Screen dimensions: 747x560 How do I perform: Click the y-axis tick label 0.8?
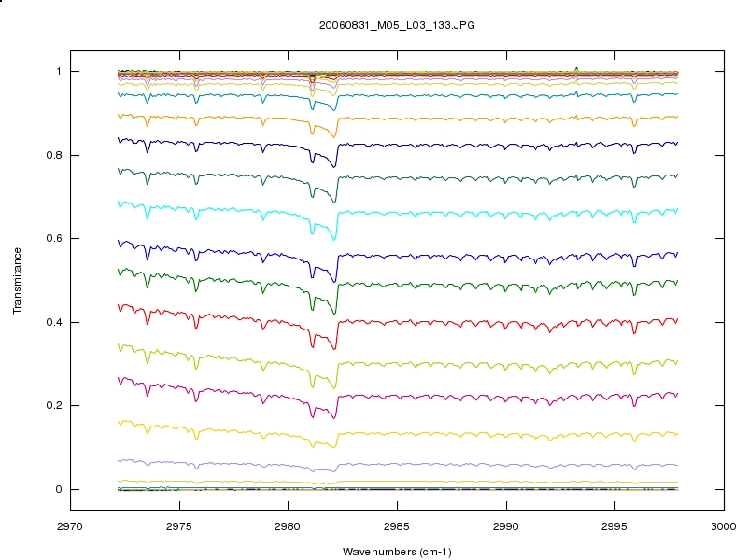pyautogui.click(x=54, y=155)
